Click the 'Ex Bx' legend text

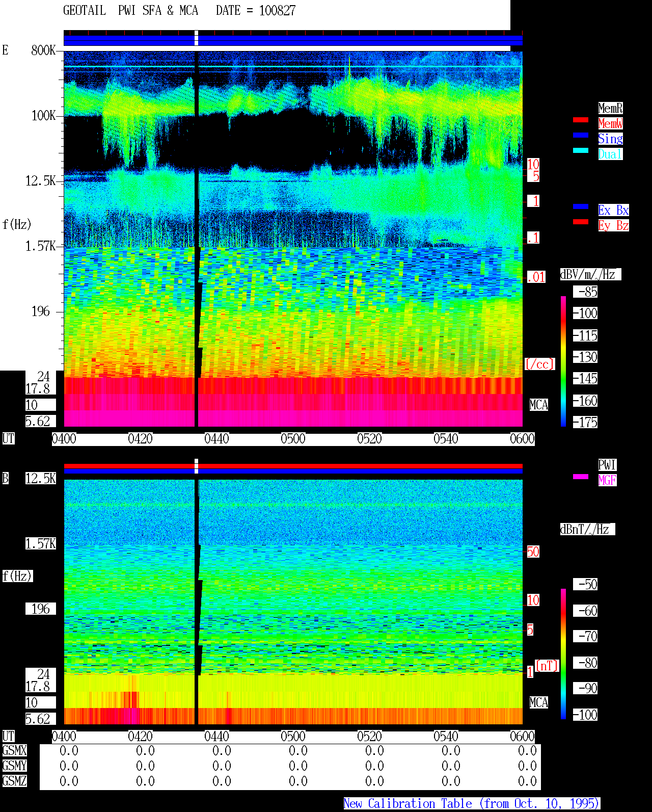[x=613, y=210]
